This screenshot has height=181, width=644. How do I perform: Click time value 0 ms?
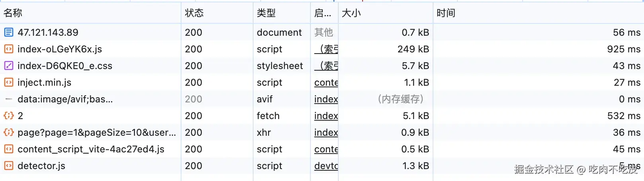click(630, 99)
